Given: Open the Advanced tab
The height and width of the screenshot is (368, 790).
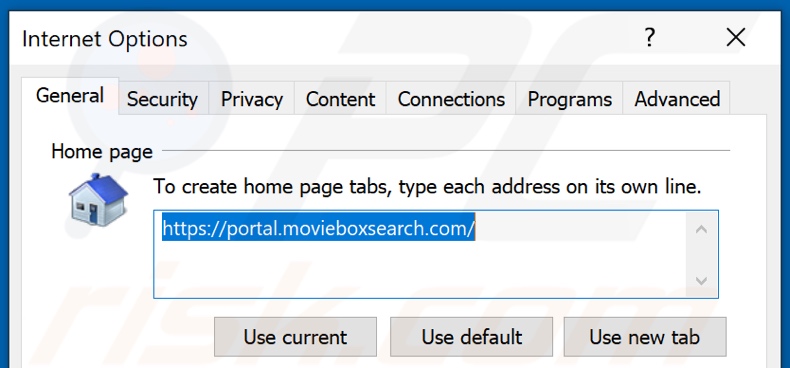Looking at the screenshot, I should click(x=677, y=99).
